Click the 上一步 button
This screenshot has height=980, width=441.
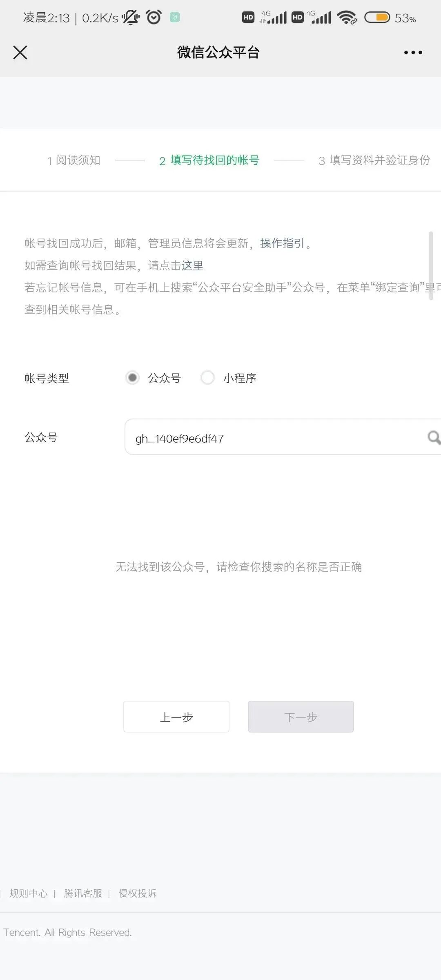(x=176, y=717)
